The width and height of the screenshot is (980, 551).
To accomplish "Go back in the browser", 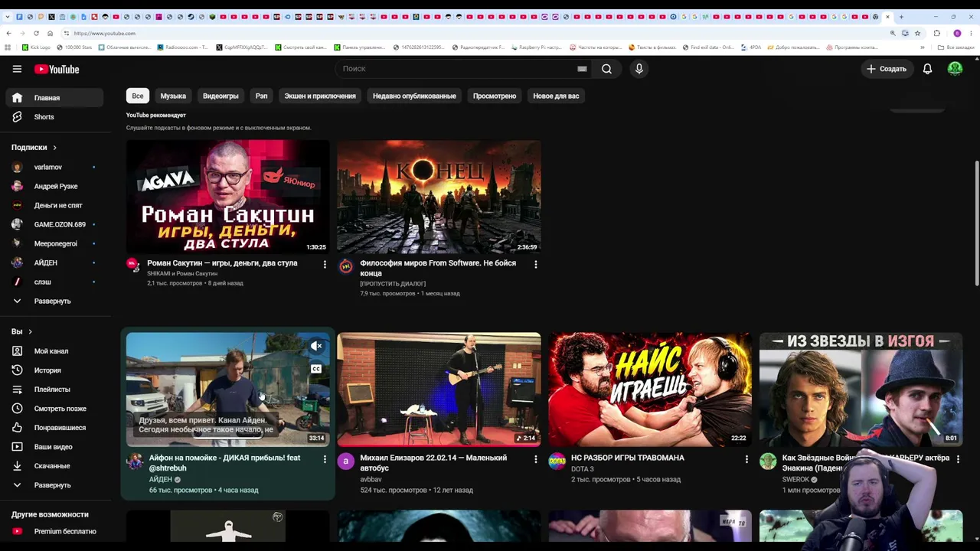I will [8, 33].
